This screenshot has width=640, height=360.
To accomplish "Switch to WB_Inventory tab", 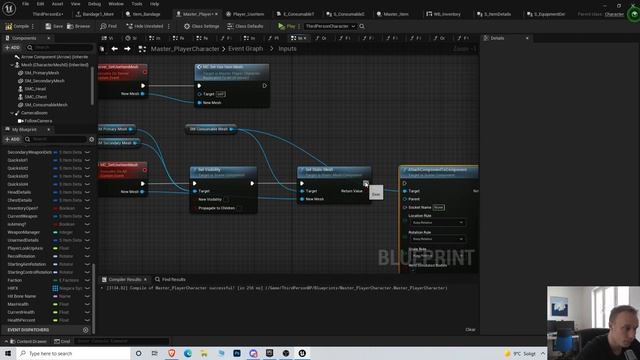I will [443, 14].
